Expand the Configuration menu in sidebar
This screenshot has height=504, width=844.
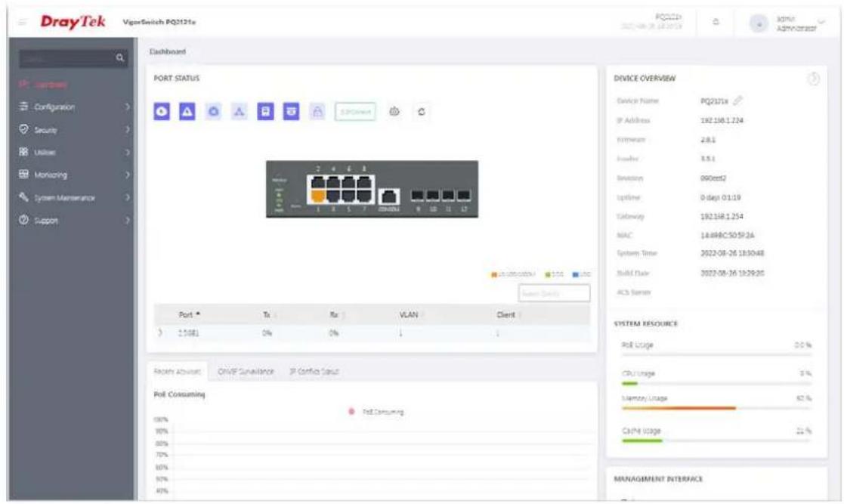point(74,107)
